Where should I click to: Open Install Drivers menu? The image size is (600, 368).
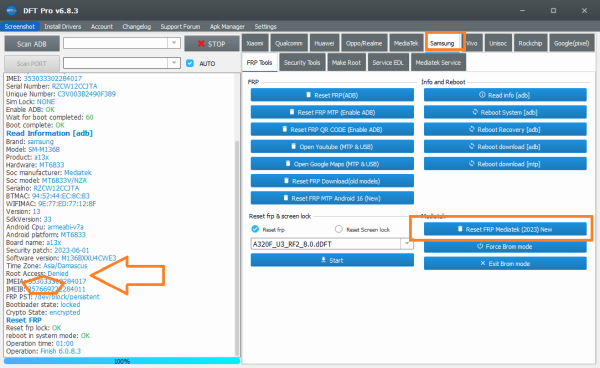pos(62,26)
